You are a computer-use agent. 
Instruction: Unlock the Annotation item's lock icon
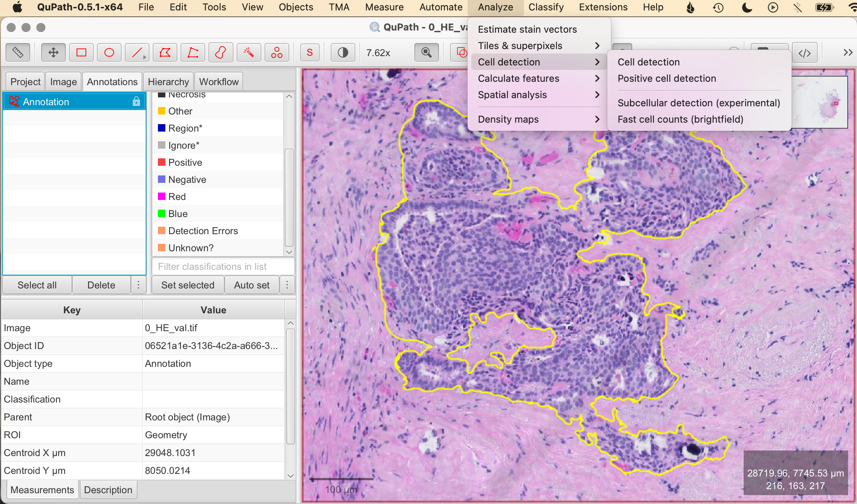(x=136, y=101)
